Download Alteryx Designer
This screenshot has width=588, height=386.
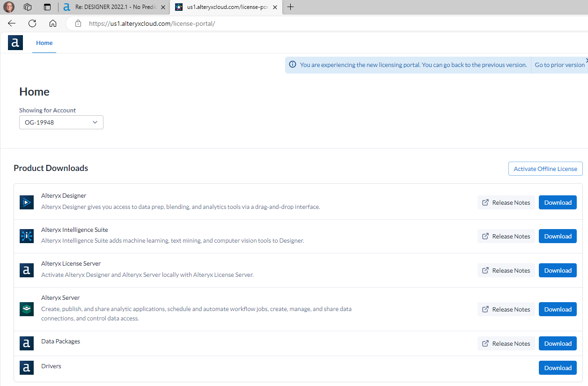point(558,202)
